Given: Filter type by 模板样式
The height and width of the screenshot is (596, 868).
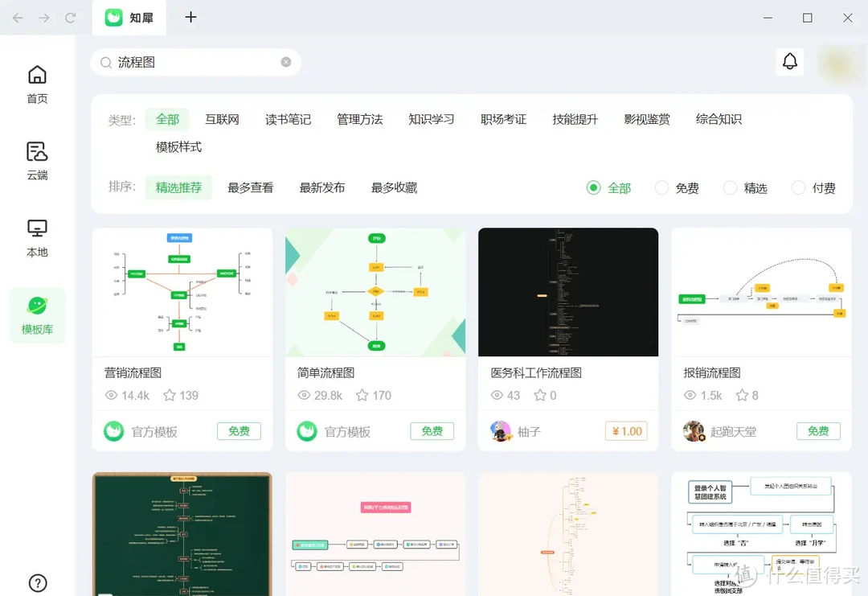Looking at the screenshot, I should pyautogui.click(x=178, y=146).
